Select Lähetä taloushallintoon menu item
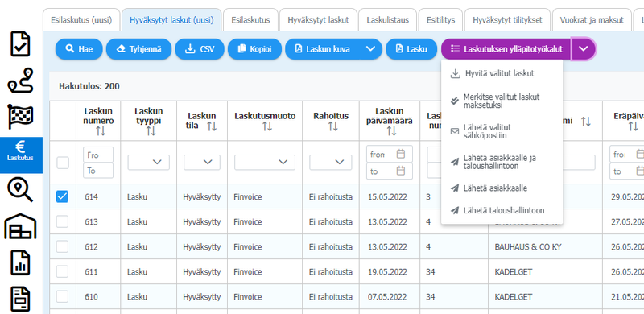 [502, 210]
